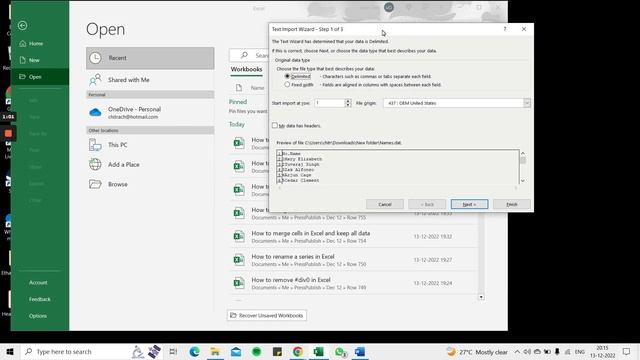
Task: Select Add a Place
Action: click(150, 164)
